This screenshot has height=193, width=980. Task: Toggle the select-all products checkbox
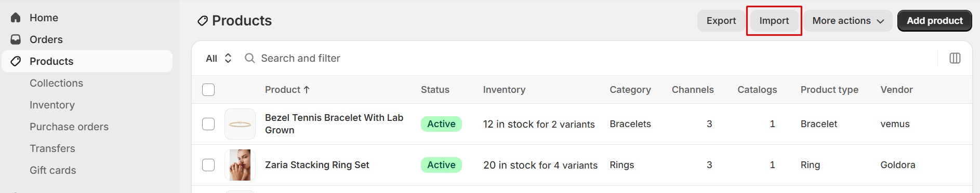(208, 90)
